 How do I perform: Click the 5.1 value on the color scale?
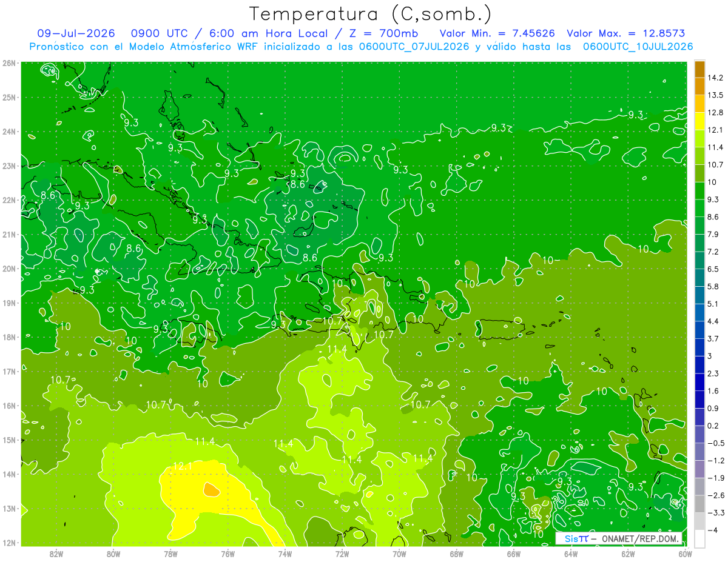(x=713, y=304)
